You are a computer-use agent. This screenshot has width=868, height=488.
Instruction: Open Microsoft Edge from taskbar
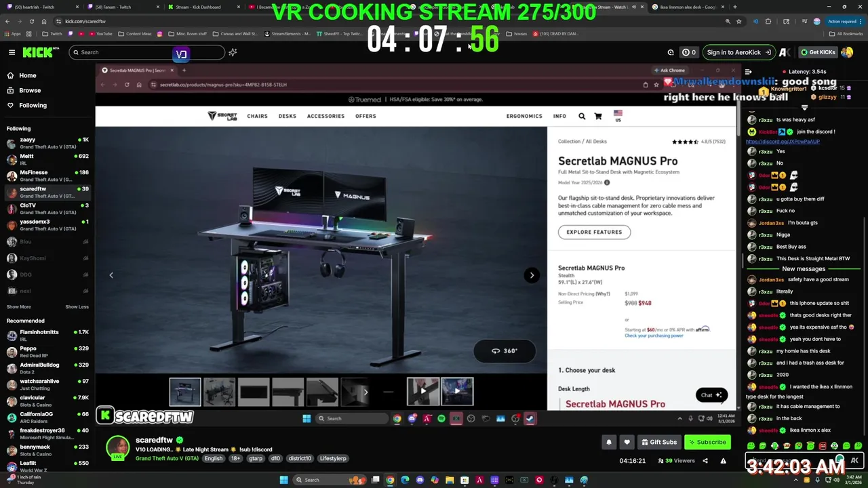(x=405, y=480)
